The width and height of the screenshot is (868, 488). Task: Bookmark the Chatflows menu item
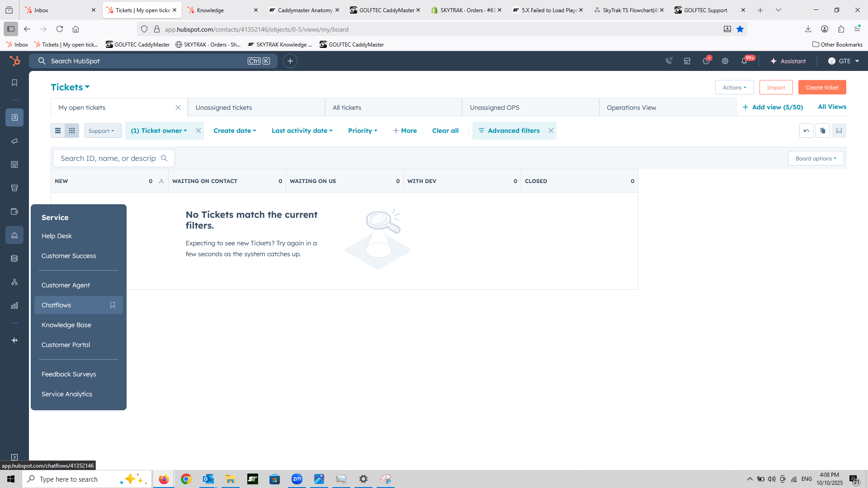pyautogui.click(x=113, y=305)
